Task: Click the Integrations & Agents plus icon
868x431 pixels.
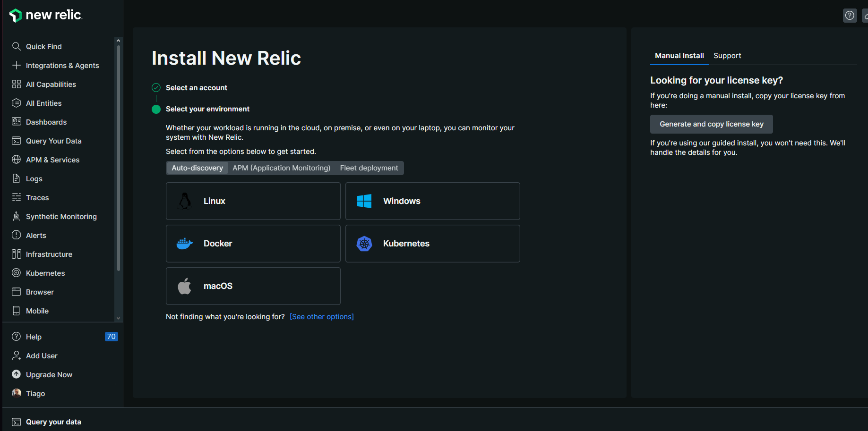Action: point(17,65)
